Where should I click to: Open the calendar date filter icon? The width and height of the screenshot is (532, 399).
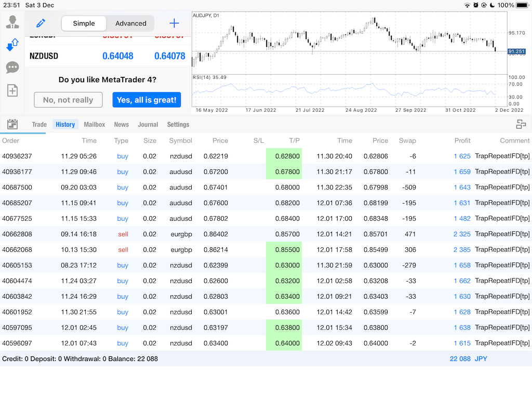click(x=12, y=124)
